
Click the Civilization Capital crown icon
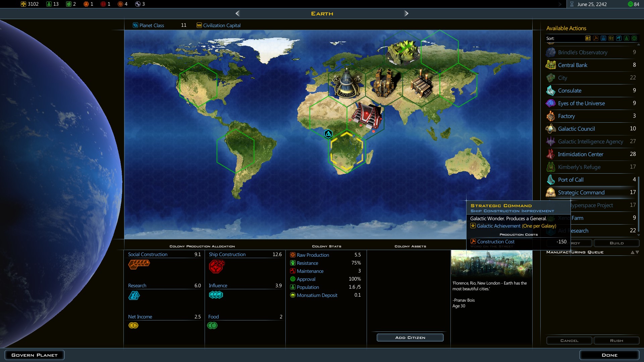(199, 25)
